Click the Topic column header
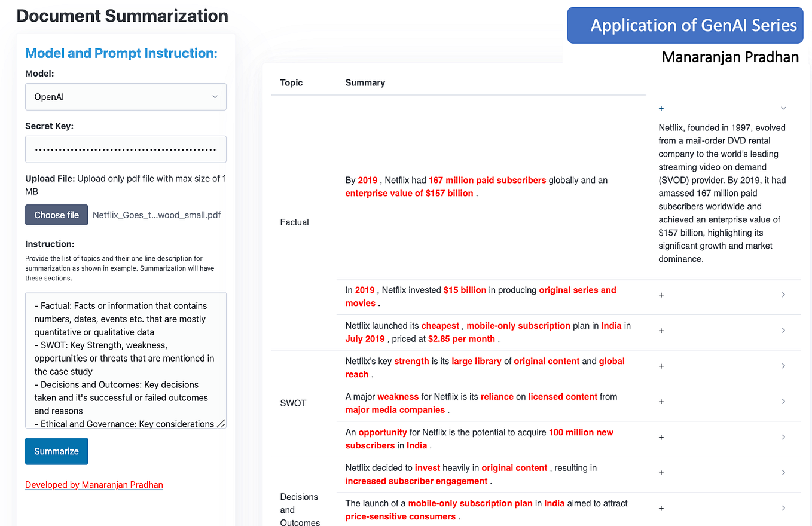 (x=291, y=82)
